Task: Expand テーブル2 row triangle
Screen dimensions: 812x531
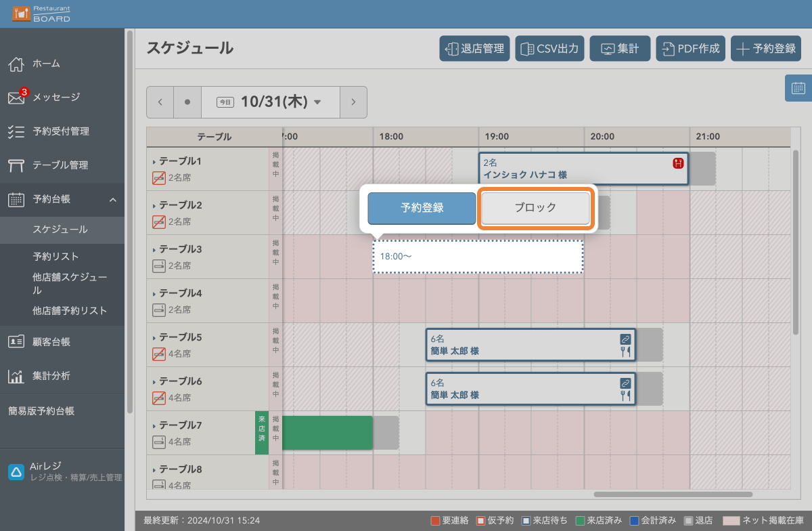Action: coord(154,206)
